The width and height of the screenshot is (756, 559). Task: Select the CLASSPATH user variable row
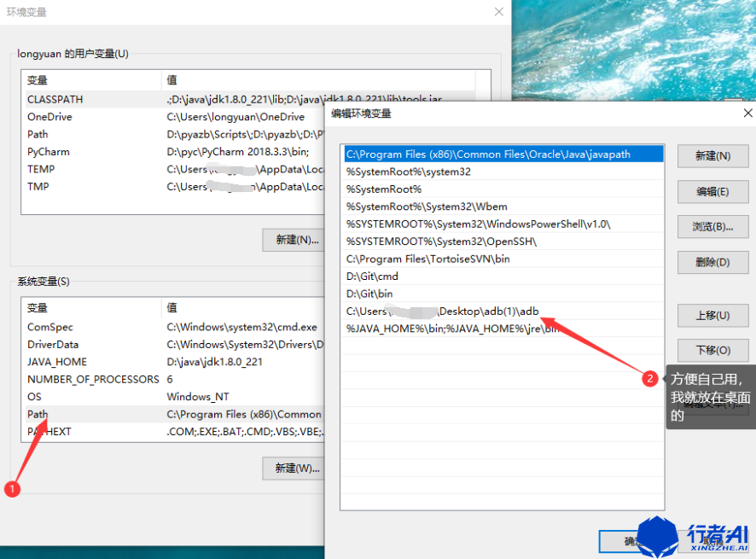(x=175, y=99)
